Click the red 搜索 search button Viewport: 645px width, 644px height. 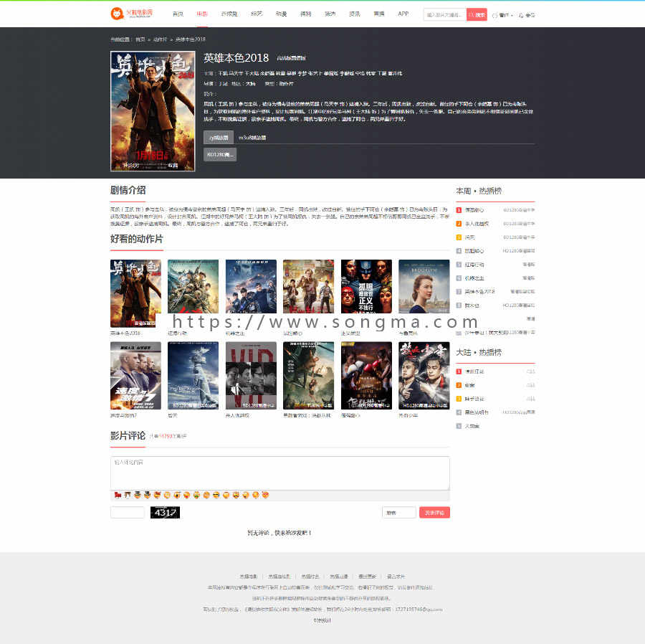click(477, 15)
